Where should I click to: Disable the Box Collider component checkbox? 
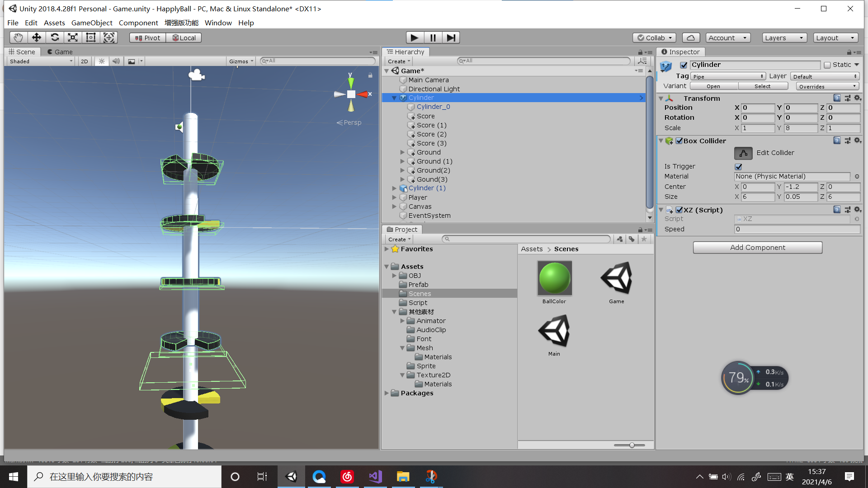click(x=679, y=141)
